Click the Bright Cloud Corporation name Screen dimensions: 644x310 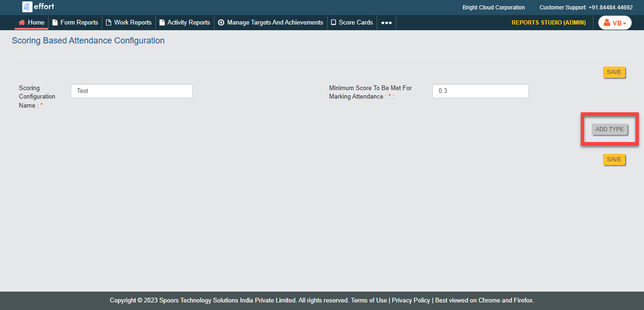coord(493,8)
